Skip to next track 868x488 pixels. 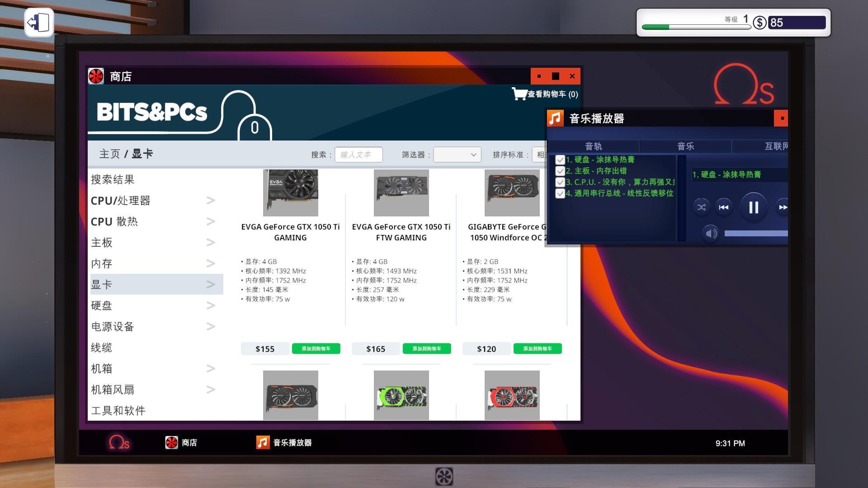[x=782, y=207]
